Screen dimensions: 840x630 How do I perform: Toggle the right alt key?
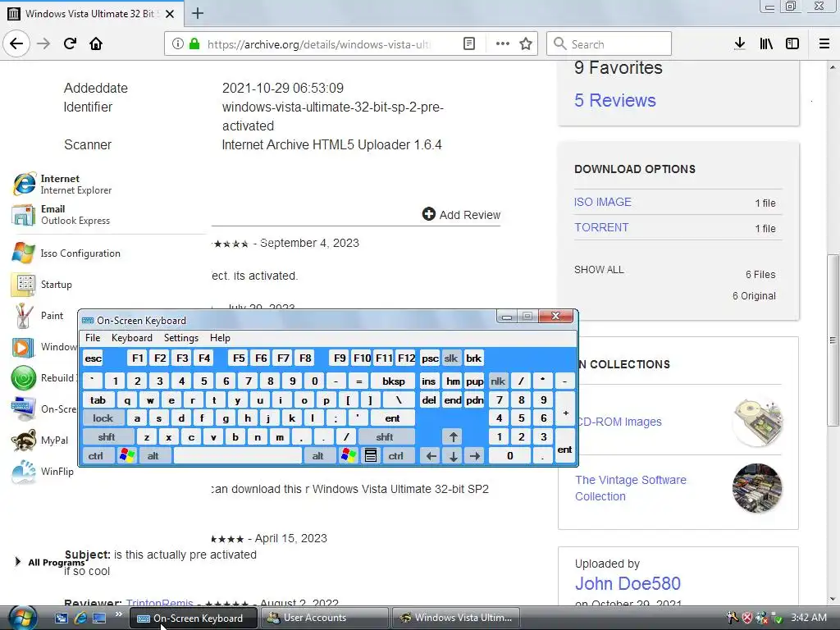point(318,456)
